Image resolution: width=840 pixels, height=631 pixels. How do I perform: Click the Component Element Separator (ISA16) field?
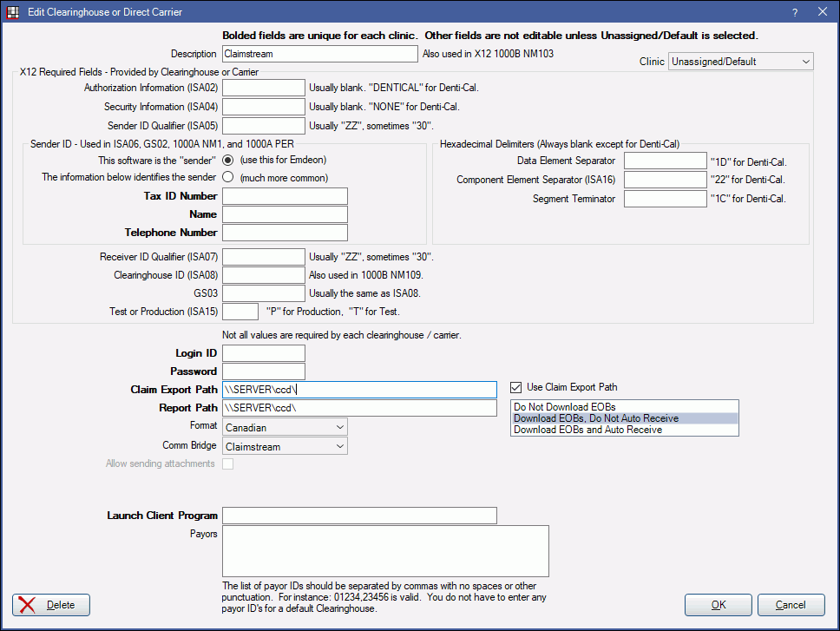click(x=666, y=180)
